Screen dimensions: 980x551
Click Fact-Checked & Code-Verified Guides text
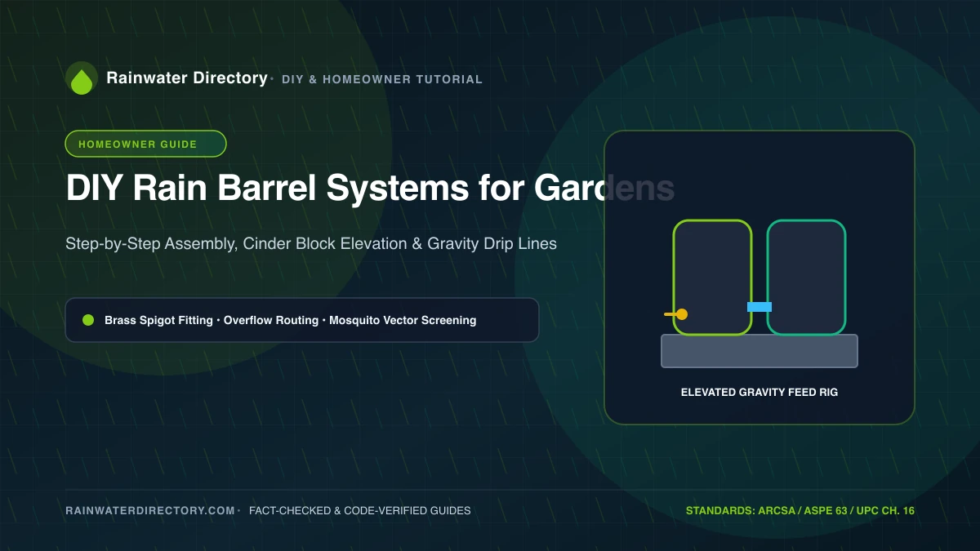click(360, 511)
